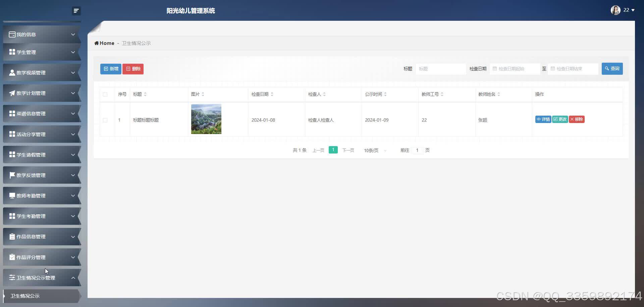Image resolution: width=644 pixels, height=307 pixels.
Task: Open the user menu labeled 22
Action: pos(626,10)
